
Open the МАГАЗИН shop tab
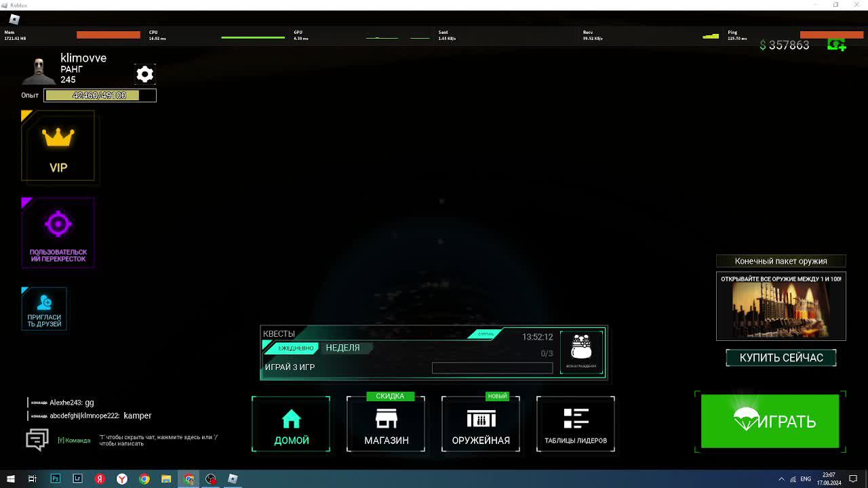pos(386,424)
